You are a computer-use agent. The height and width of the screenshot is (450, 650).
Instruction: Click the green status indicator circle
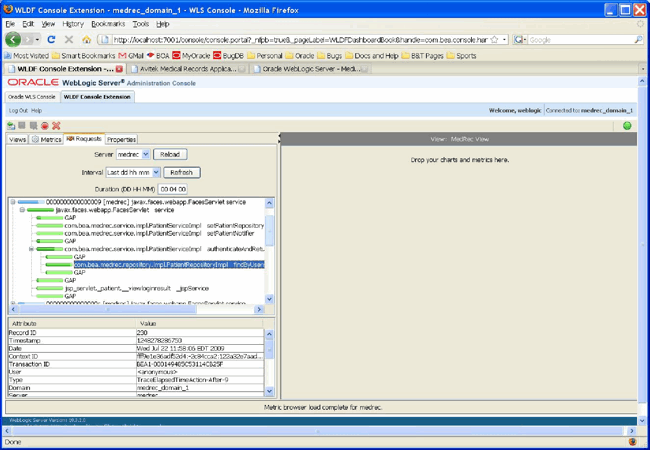tap(627, 126)
